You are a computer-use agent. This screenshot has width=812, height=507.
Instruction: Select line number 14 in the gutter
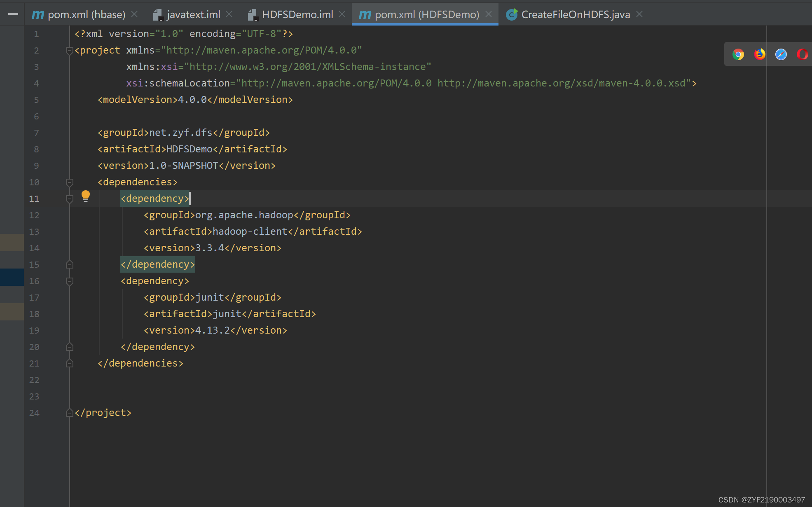point(34,248)
